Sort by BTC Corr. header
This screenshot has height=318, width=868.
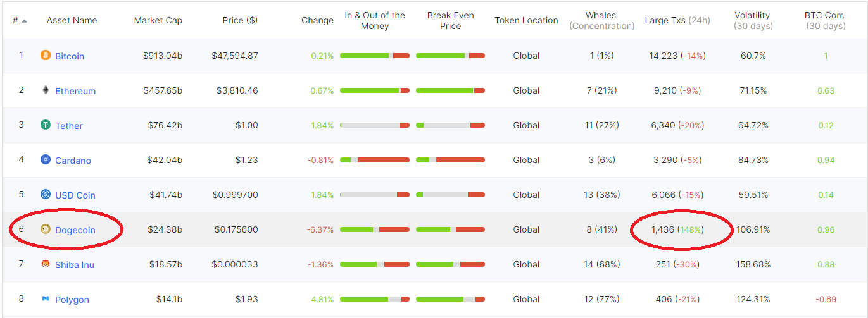826,20
